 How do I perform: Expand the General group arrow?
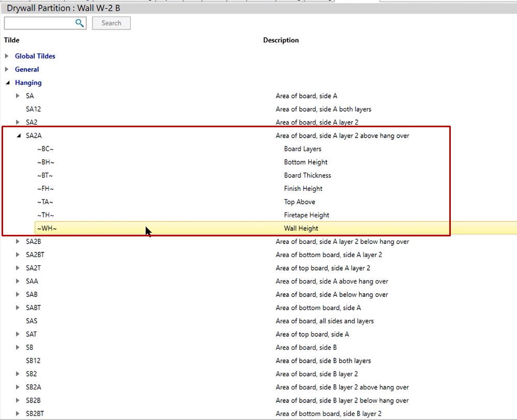[x=7, y=69]
